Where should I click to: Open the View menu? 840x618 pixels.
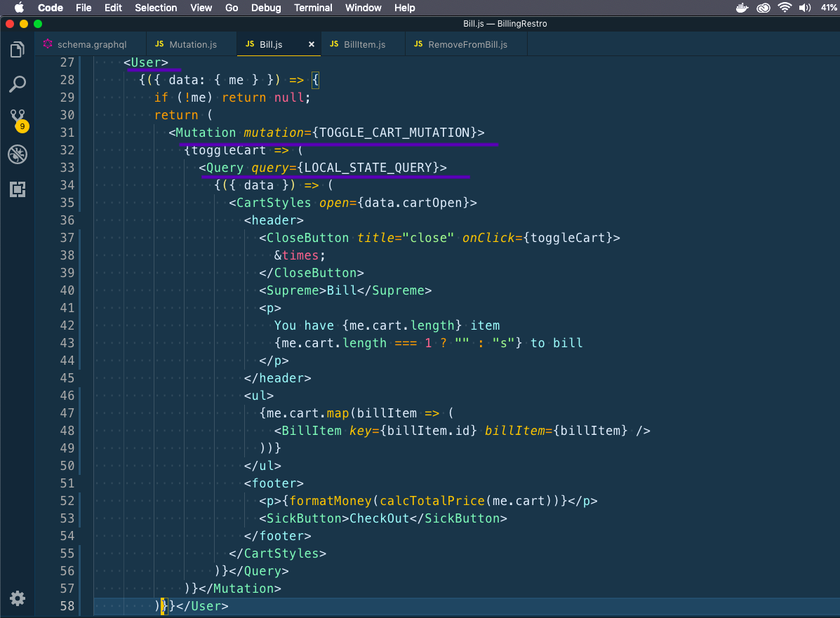201,8
